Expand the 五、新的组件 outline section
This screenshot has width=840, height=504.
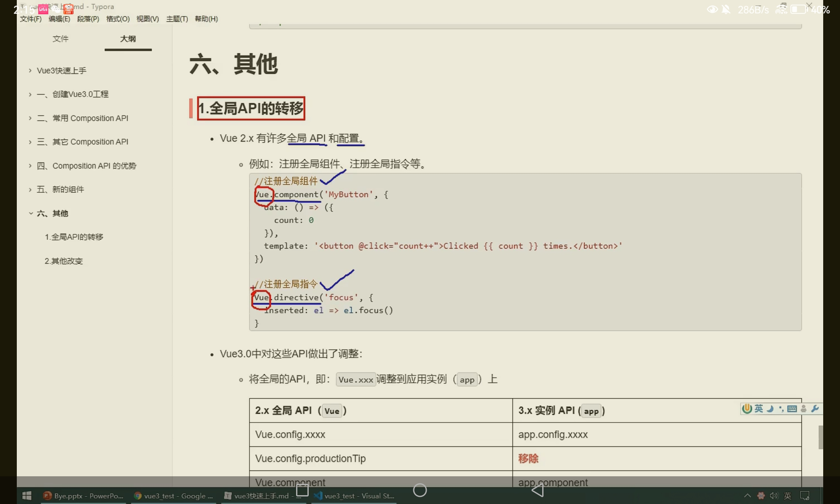pyautogui.click(x=30, y=190)
